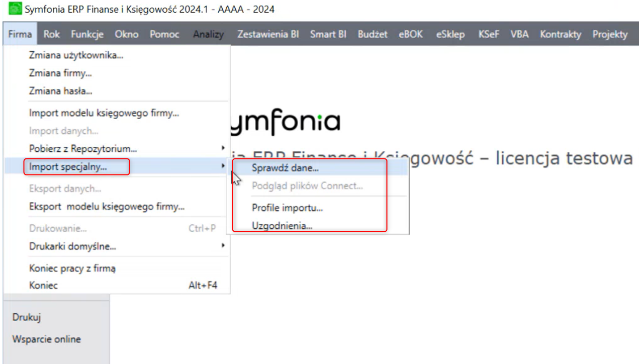Open the KSeF menu
The image size is (639, 364).
point(489,34)
